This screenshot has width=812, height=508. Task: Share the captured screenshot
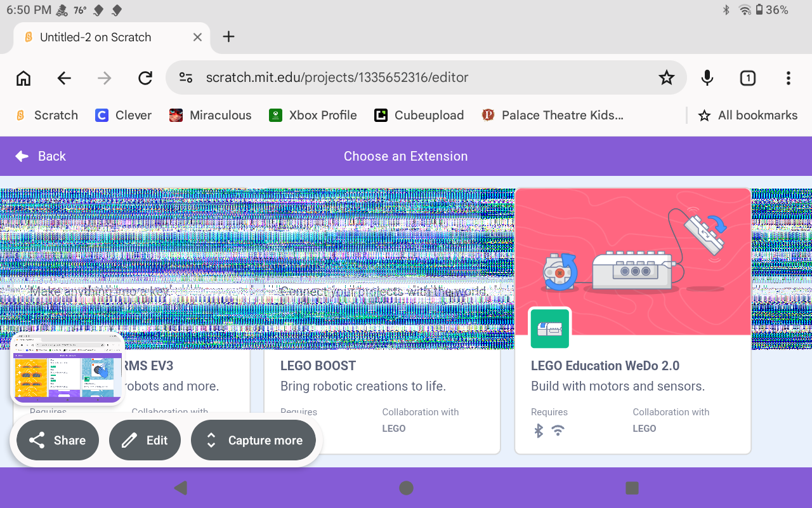point(58,441)
